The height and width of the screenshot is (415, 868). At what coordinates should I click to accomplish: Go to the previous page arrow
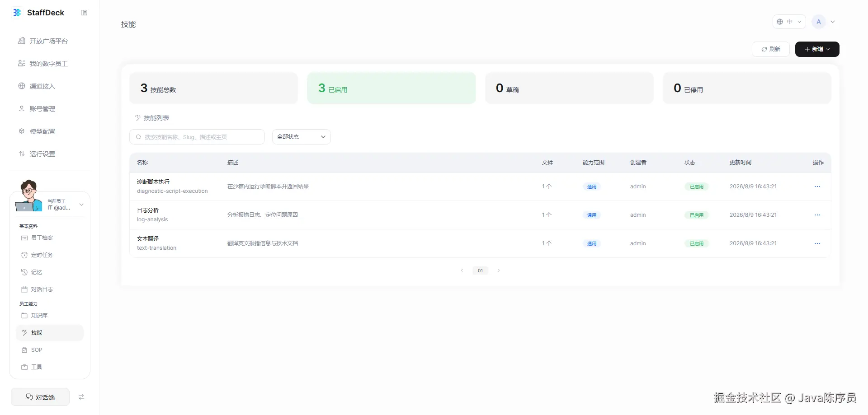pyautogui.click(x=462, y=270)
